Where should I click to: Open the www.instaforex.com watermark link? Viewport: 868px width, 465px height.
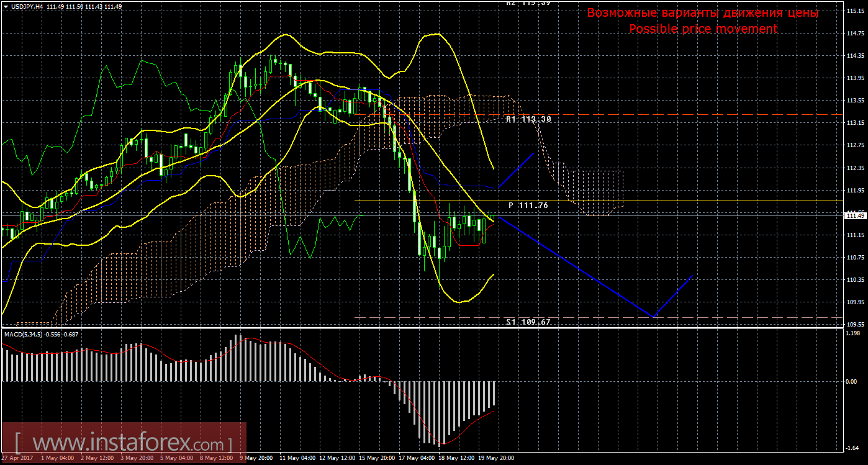[x=123, y=444]
